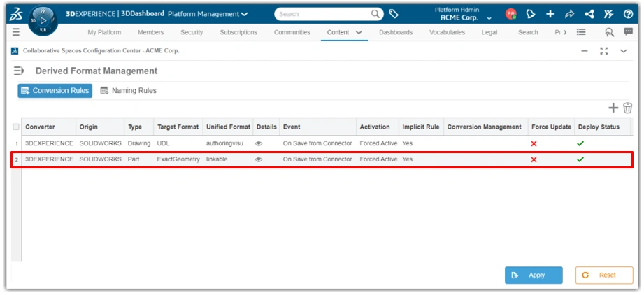Maximize the Configuration Center widget
The width and height of the screenshot is (644, 295).
(x=603, y=51)
